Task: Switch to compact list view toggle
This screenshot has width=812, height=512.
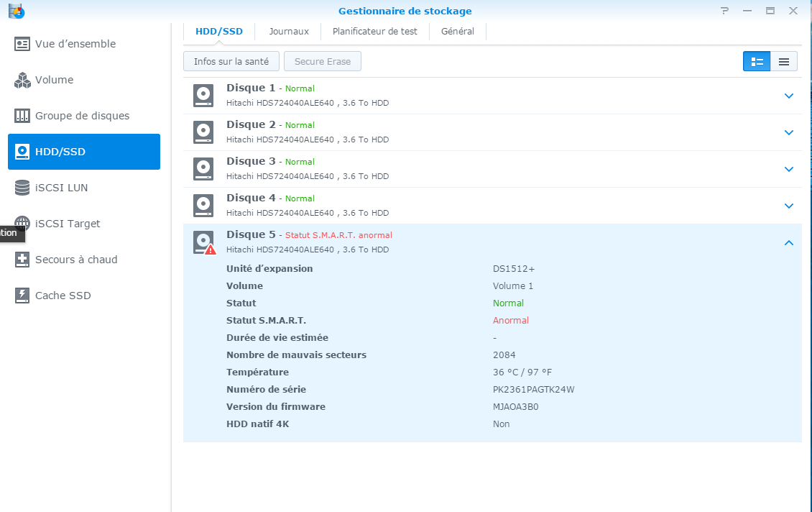Action: [784, 62]
